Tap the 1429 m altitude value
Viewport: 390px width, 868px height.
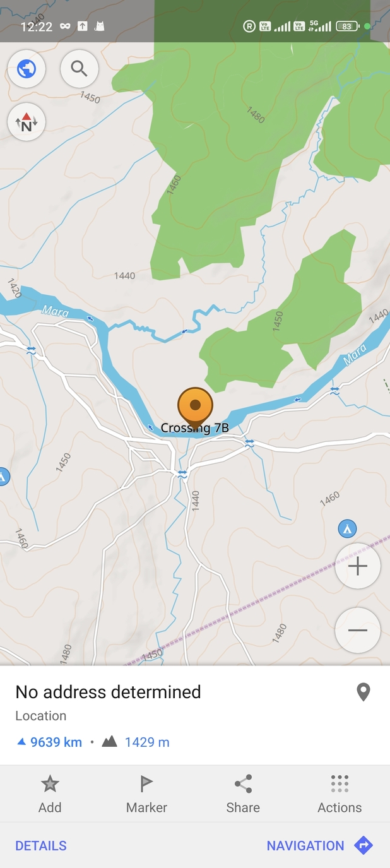pos(147,742)
